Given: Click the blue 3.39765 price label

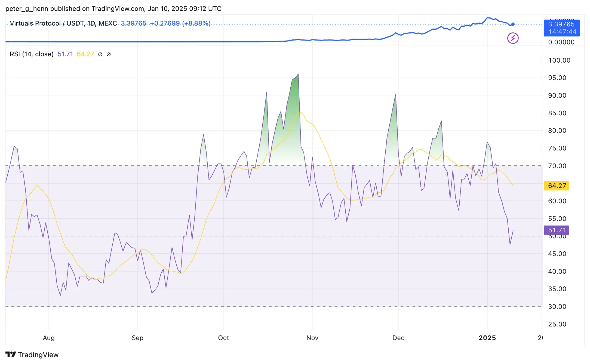Looking at the screenshot, I should tap(561, 24).
